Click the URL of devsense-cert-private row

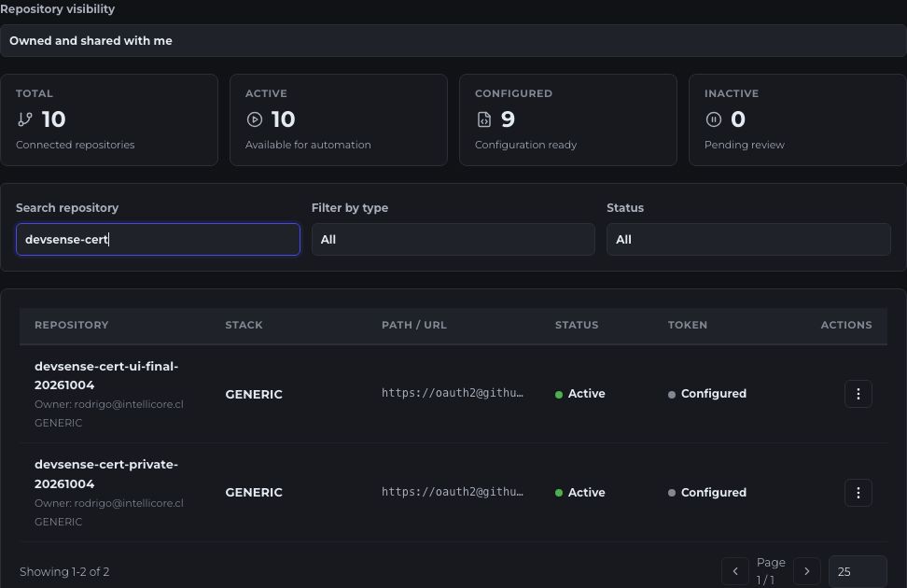coord(453,492)
